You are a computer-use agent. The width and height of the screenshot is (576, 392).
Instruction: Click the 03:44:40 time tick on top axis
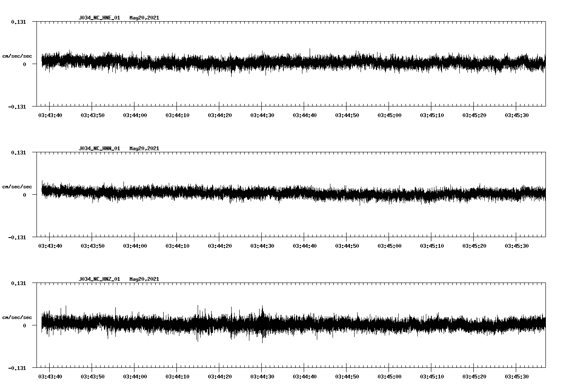(x=305, y=114)
